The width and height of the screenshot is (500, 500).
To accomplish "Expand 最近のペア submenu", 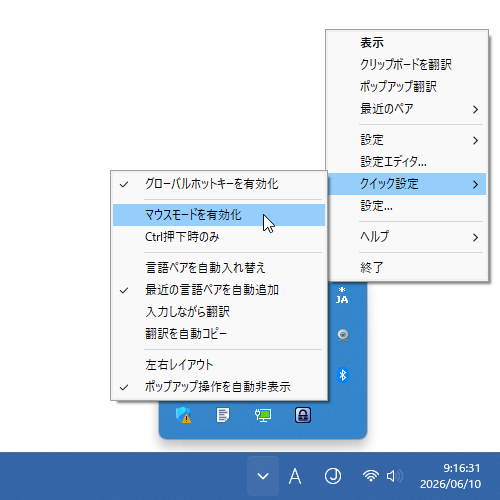I will click(407, 109).
